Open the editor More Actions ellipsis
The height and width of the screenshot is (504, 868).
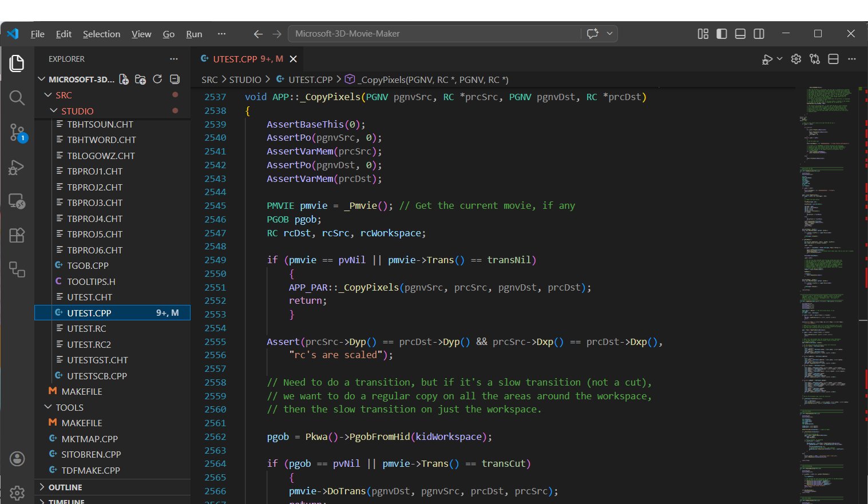(x=852, y=59)
